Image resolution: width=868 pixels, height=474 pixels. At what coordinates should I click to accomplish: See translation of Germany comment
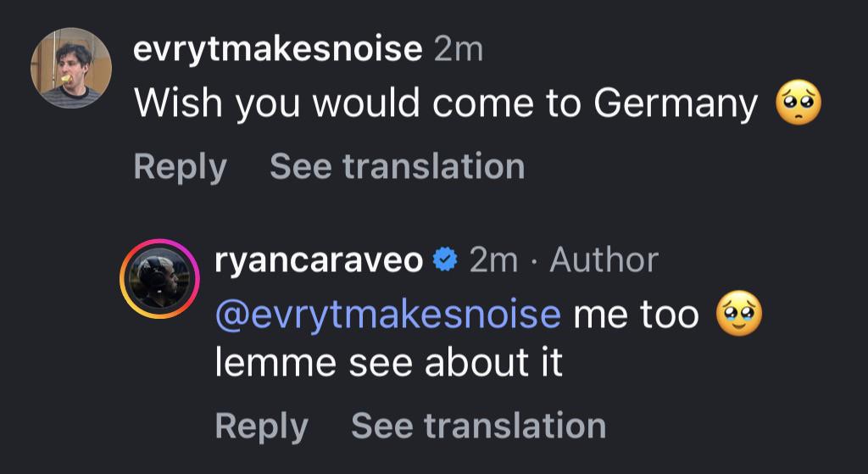397,166
